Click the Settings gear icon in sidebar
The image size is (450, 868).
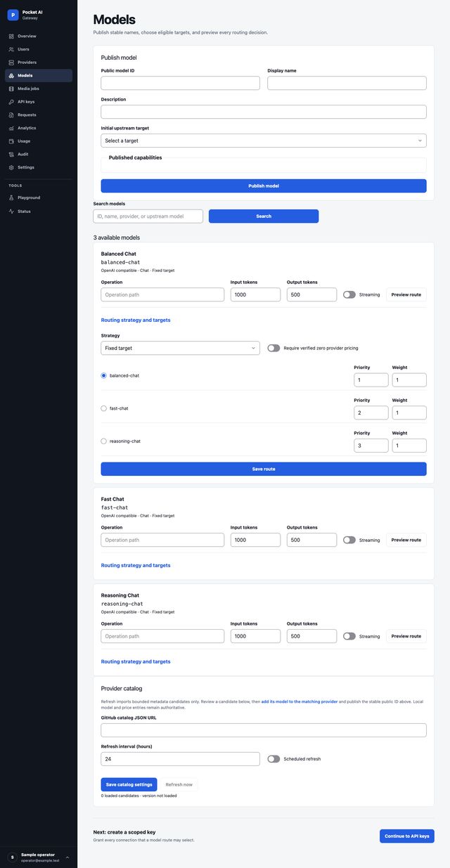pos(11,167)
